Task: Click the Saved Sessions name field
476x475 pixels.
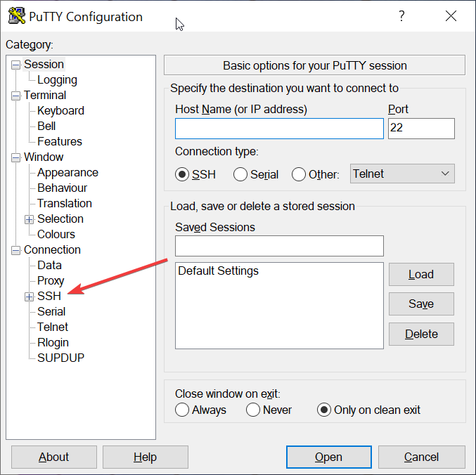Action: tap(279, 246)
